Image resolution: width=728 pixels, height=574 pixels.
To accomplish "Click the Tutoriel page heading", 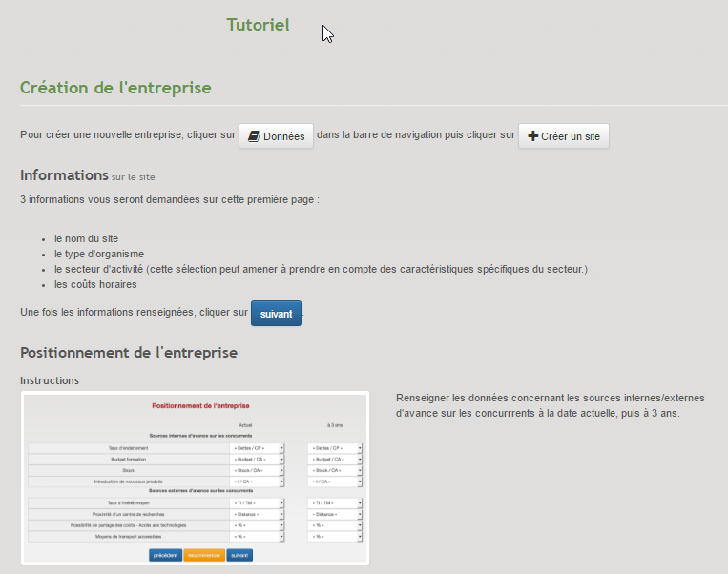I will (x=258, y=25).
